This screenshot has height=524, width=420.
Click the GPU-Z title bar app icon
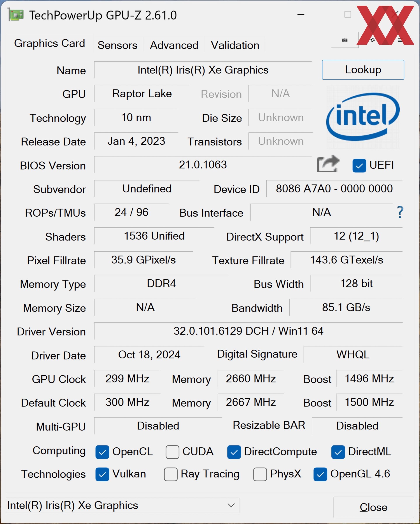[x=16, y=15]
